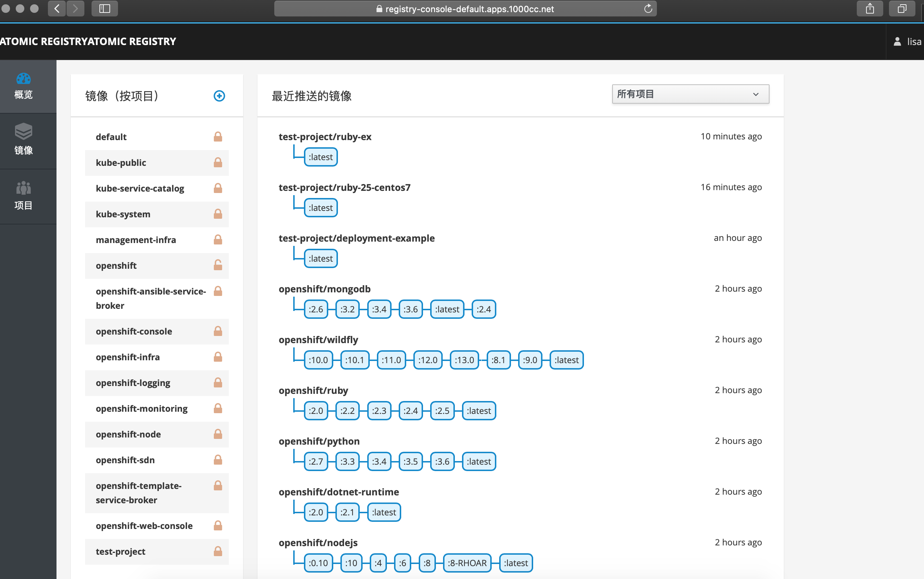The width and height of the screenshot is (924, 579).
Task: Click the lock icon for openshift-infra
Action: [218, 357]
